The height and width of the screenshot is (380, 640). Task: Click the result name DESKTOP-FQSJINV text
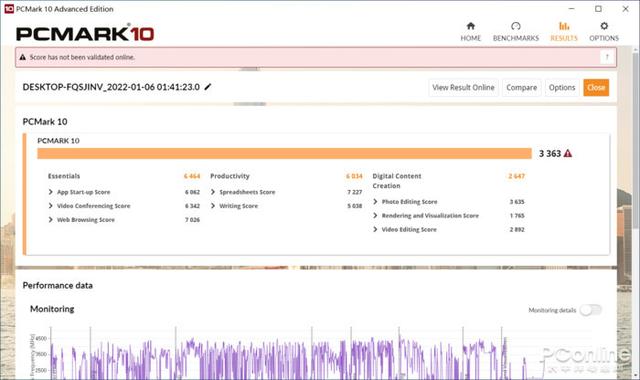coord(111,87)
